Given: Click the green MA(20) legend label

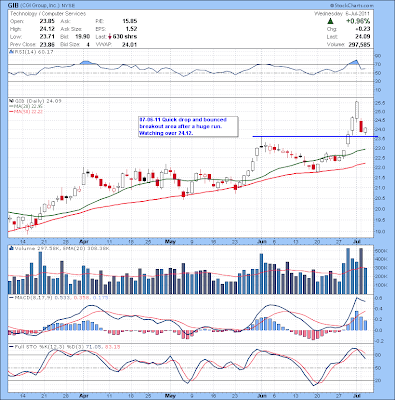Looking at the screenshot, I should click(25, 106).
